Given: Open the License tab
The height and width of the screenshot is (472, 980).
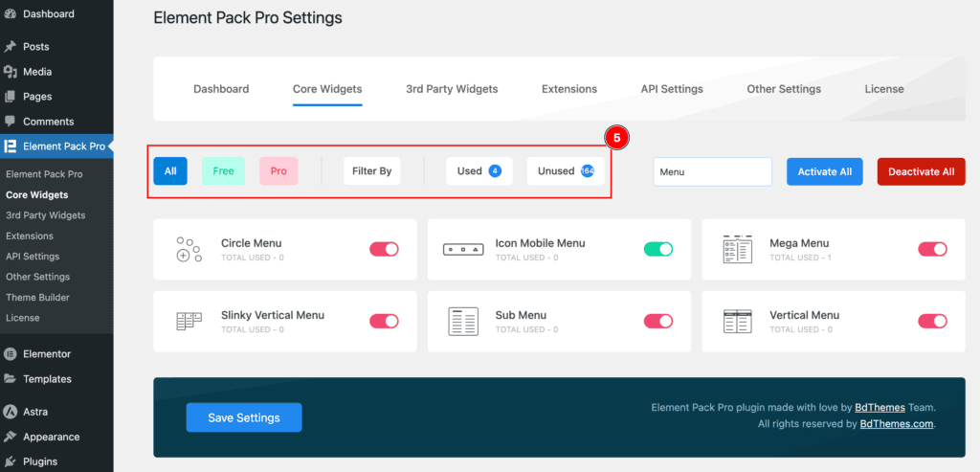Looking at the screenshot, I should point(884,89).
